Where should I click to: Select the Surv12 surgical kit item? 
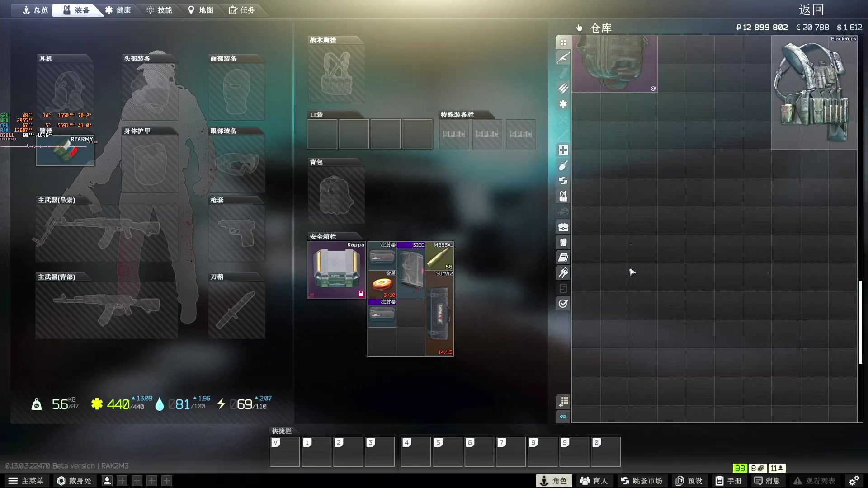439,313
